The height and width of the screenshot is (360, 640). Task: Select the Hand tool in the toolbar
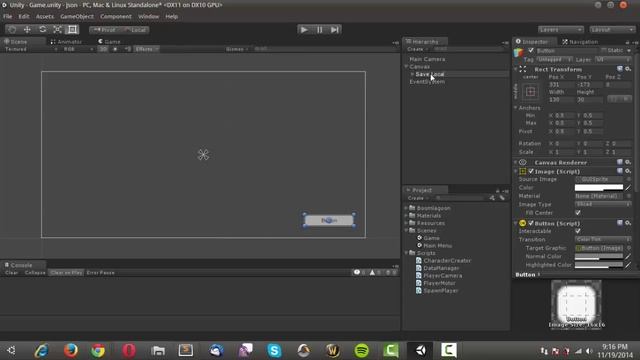point(12,29)
